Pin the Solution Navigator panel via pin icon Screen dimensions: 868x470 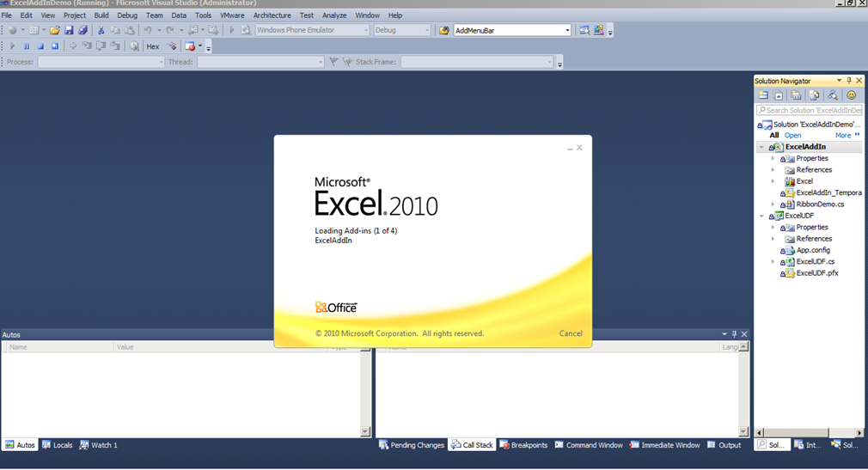849,81
